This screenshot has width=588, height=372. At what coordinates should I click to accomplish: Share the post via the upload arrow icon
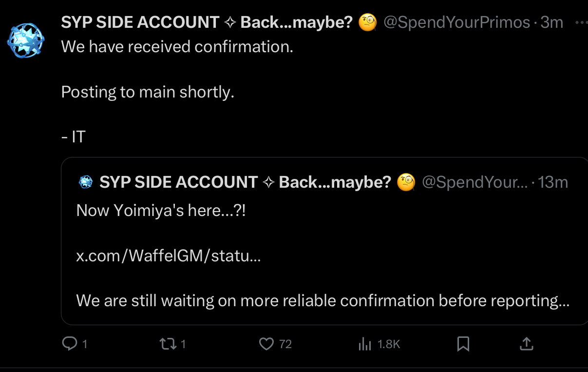(x=526, y=344)
